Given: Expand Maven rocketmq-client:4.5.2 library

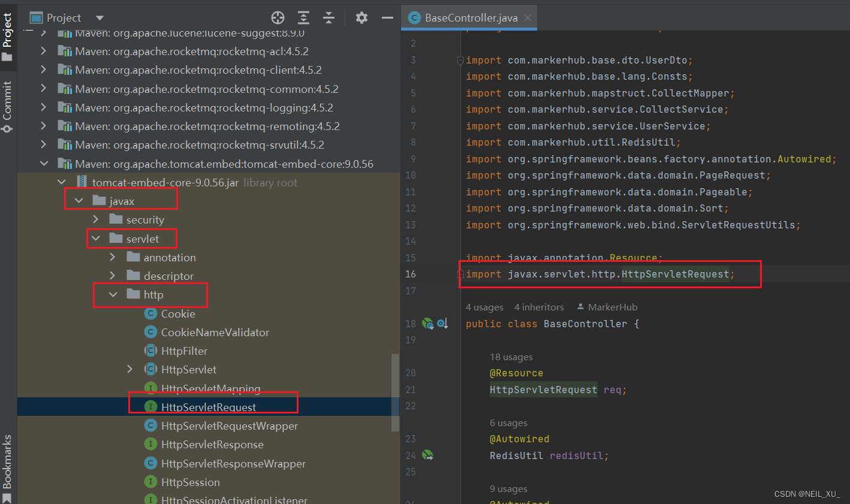Looking at the screenshot, I should (43, 70).
